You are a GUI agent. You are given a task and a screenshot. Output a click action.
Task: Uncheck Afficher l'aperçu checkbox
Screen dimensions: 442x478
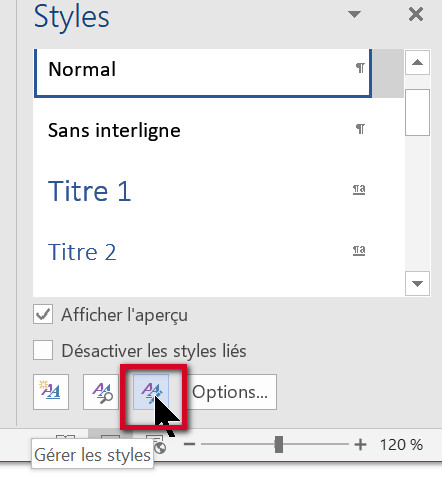pyautogui.click(x=43, y=314)
